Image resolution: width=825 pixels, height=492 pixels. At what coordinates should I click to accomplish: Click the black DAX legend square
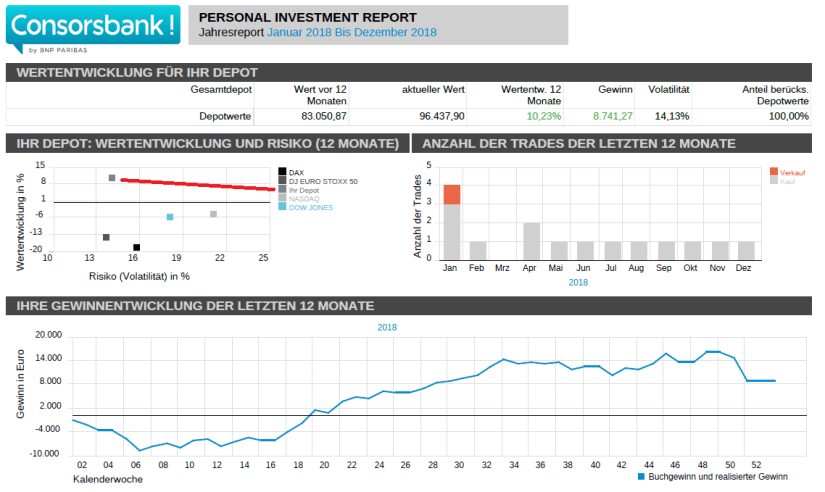click(282, 172)
